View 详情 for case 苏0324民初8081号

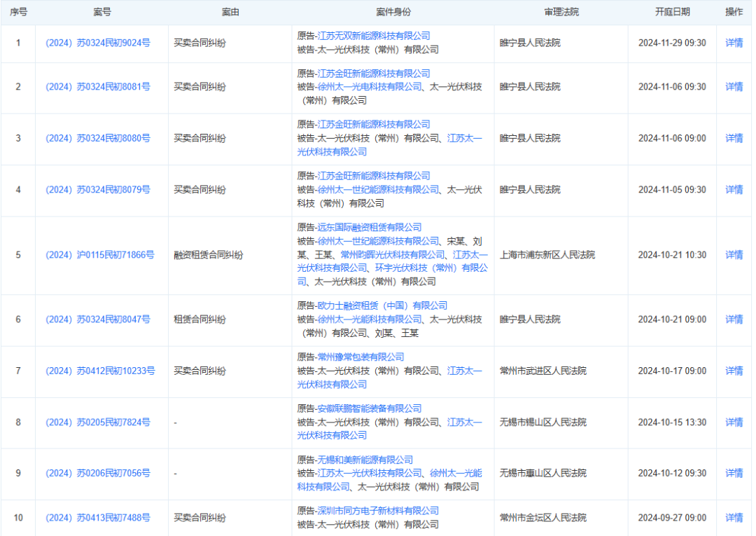click(734, 87)
